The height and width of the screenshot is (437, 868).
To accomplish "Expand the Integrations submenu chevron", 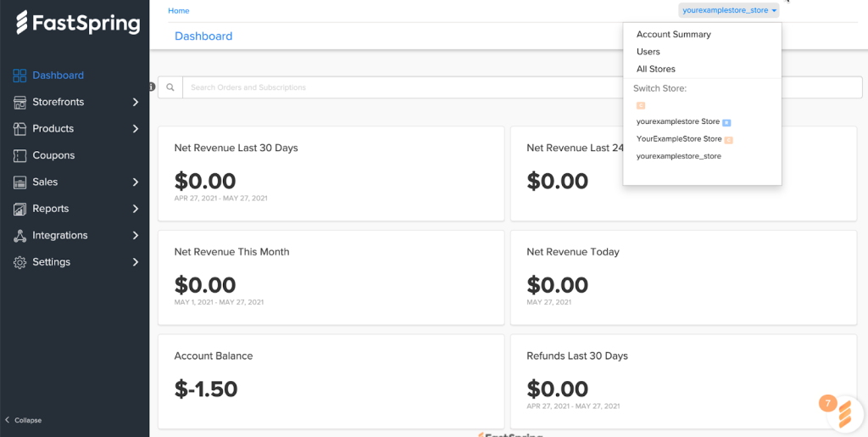I will click(x=136, y=235).
